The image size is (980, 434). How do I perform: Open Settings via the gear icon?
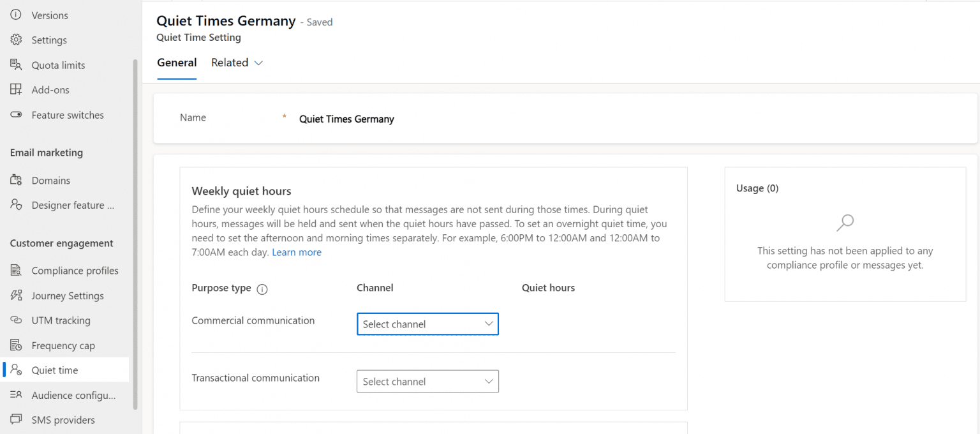[x=16, y=40]
